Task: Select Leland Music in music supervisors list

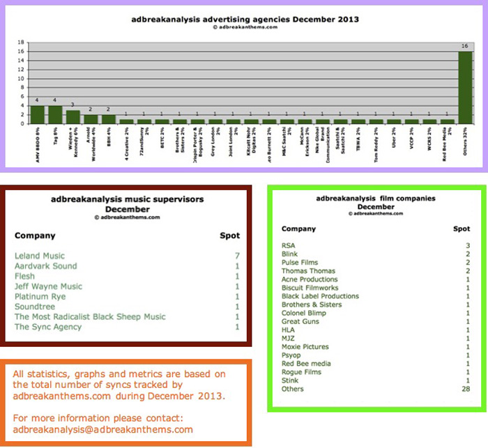Action: [x=40, y=256]
